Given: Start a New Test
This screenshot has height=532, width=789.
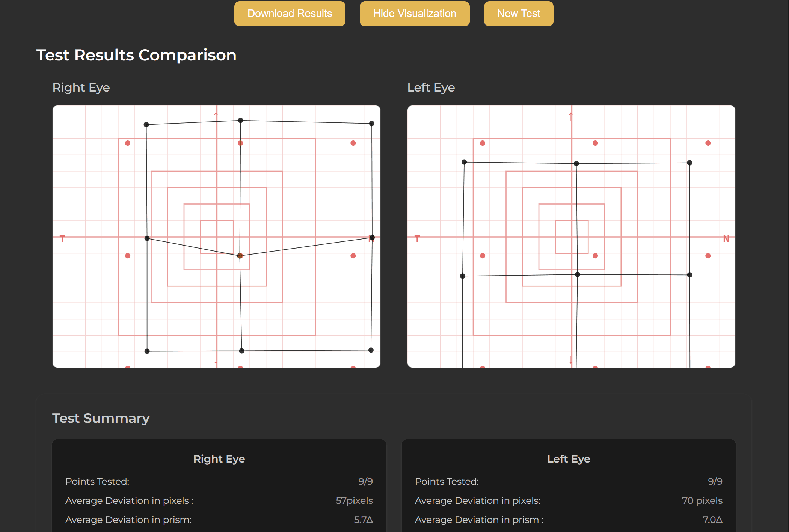Looking at the screenshot, I should pos(519,14).
